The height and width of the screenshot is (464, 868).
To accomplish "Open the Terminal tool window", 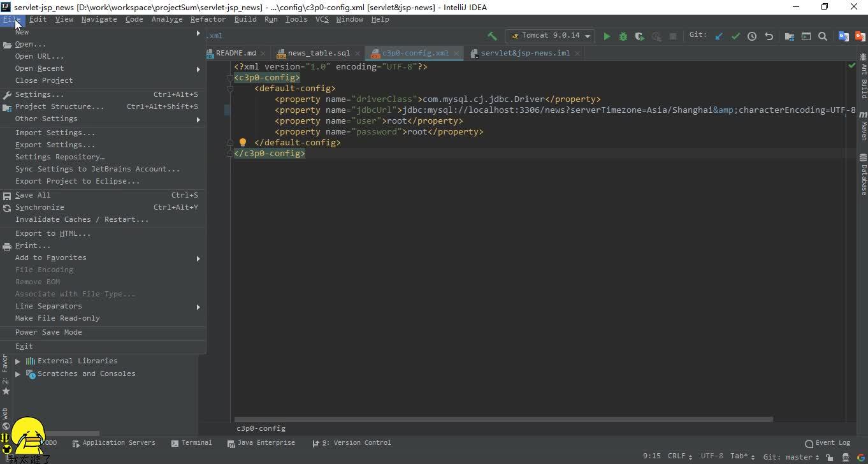I will (x=195, y=442).
